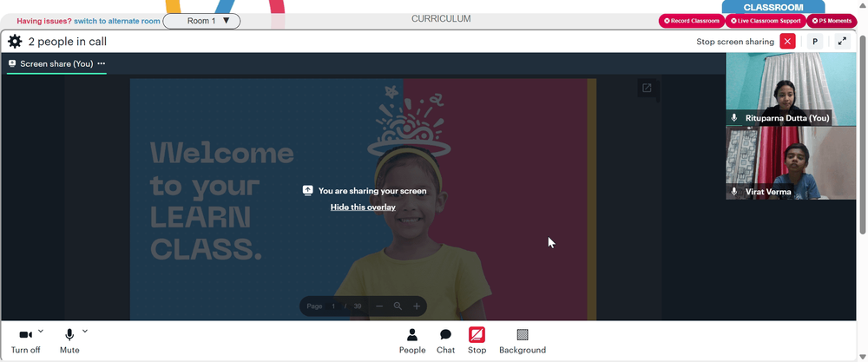The image size is (868, 362).
Task: Open Background effects
Action: pyautogui.click(x=523, y=341)
